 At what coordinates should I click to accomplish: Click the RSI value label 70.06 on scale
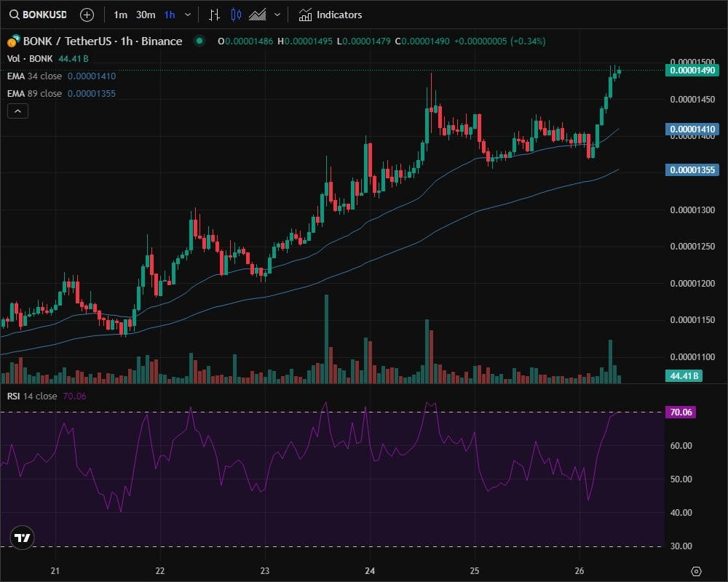click(681, 412)
